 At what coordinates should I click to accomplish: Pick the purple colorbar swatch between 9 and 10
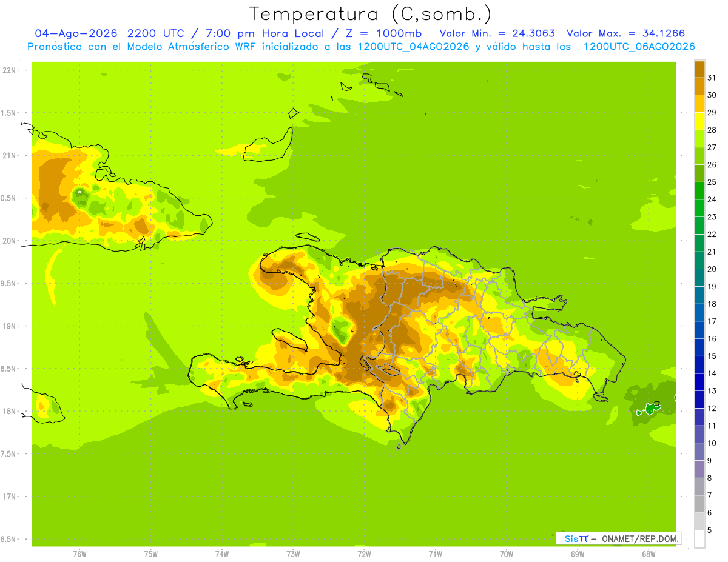coord(699,452)
